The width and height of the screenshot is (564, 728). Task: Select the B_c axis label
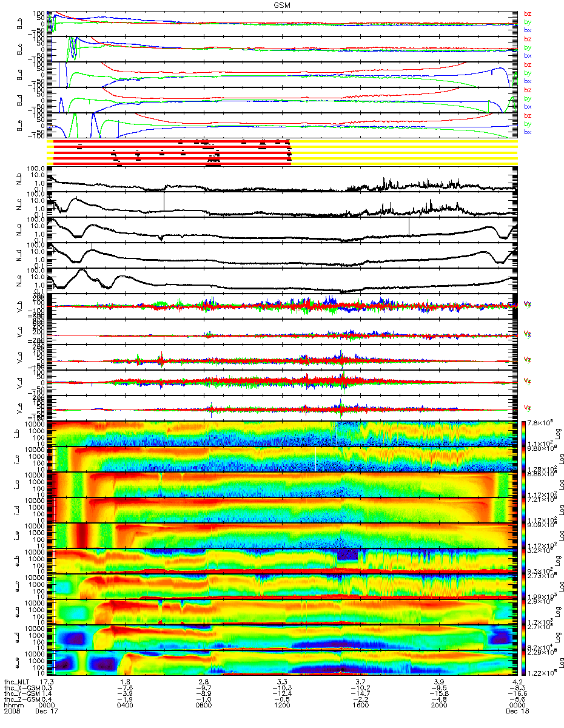point(18,49)
